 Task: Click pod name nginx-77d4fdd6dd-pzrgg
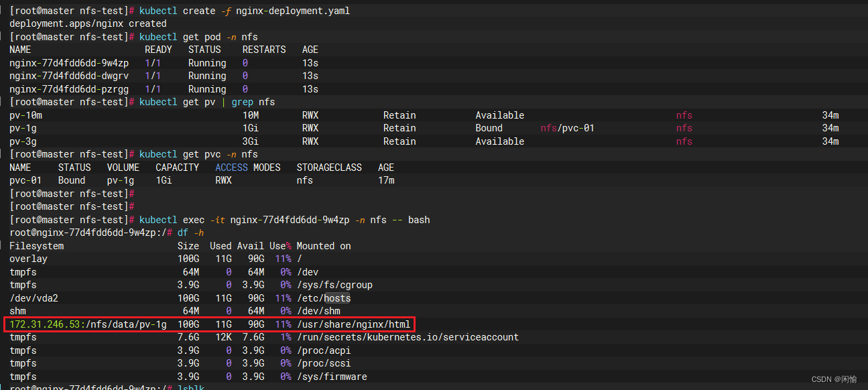(69, 89)
